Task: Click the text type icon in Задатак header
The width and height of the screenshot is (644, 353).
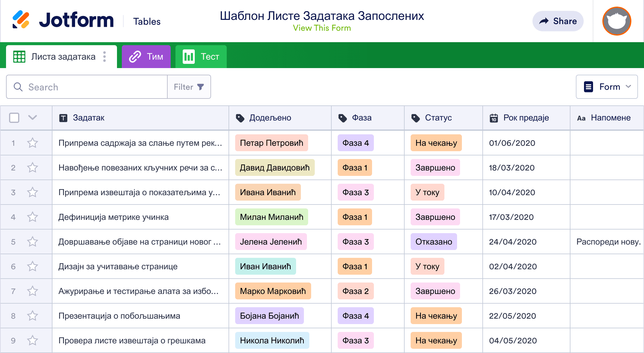Action: point(63,118)
